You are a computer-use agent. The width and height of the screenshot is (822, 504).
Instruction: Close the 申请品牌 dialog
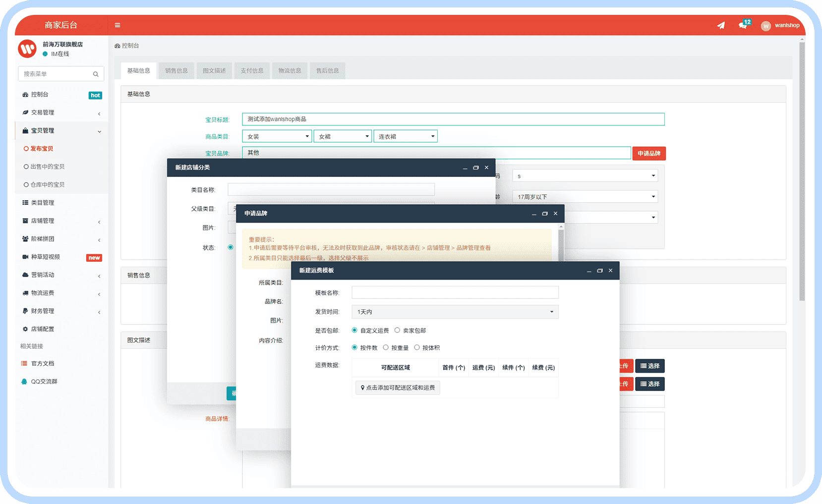556,214
